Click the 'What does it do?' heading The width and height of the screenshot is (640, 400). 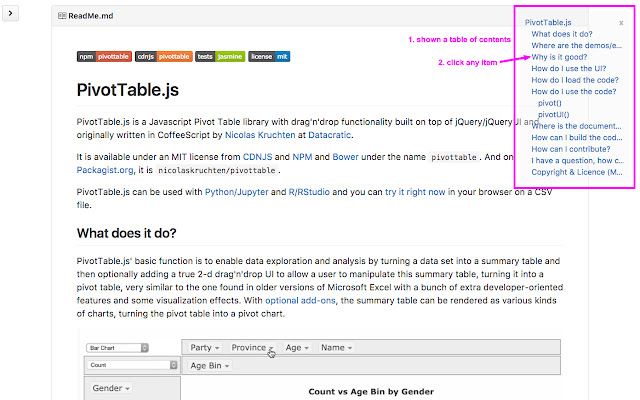tap(127, 233)
